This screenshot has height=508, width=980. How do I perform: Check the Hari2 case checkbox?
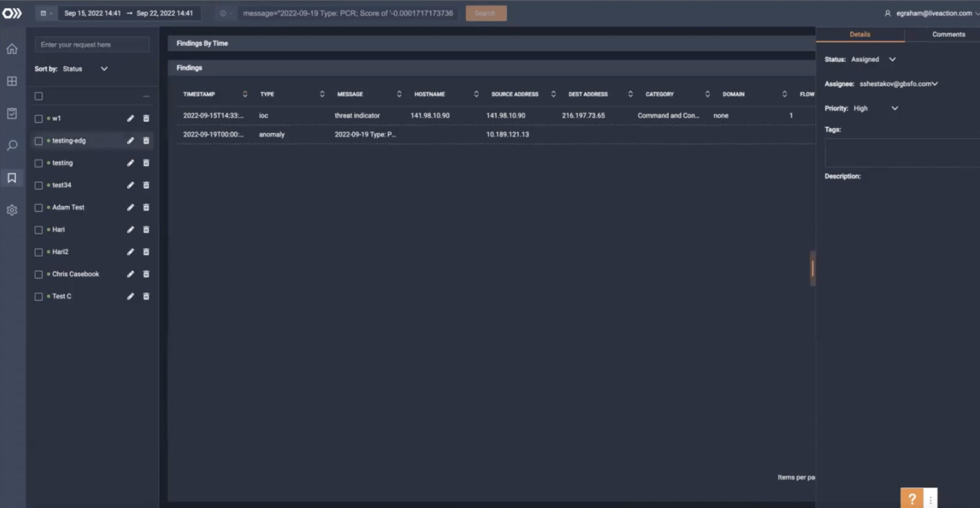coord(39,252)
